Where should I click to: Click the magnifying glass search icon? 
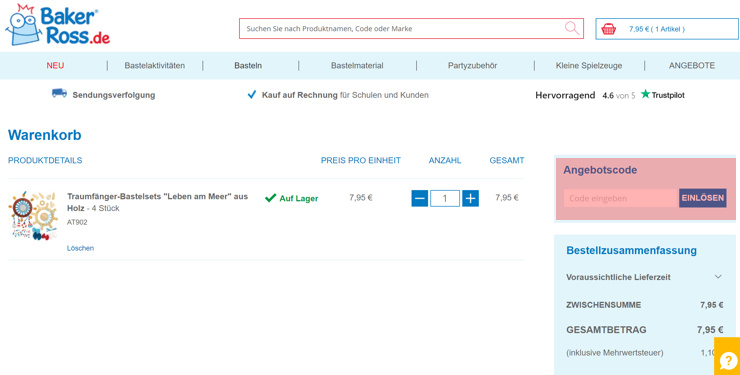[x=572, y=28]
